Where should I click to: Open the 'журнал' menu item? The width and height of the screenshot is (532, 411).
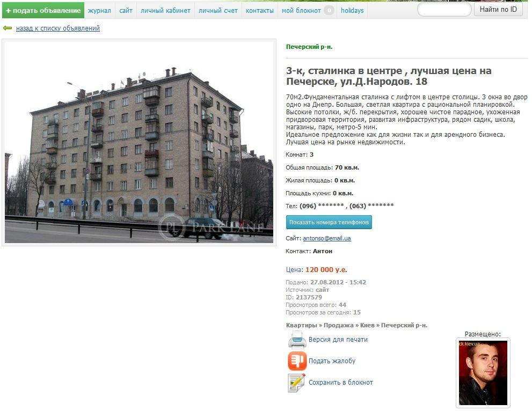point(99,11)
